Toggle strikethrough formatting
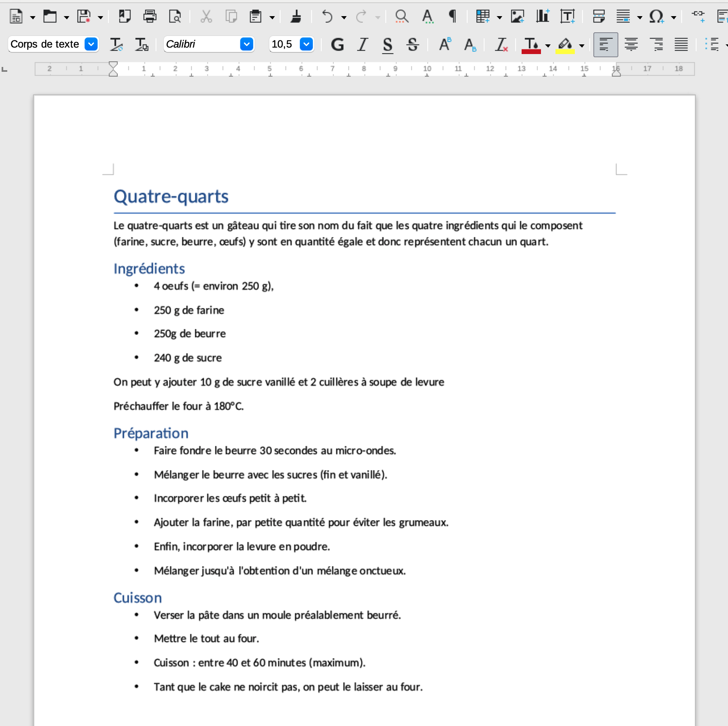The height and width of the screenshot is (726, 728). pos(413,44)
